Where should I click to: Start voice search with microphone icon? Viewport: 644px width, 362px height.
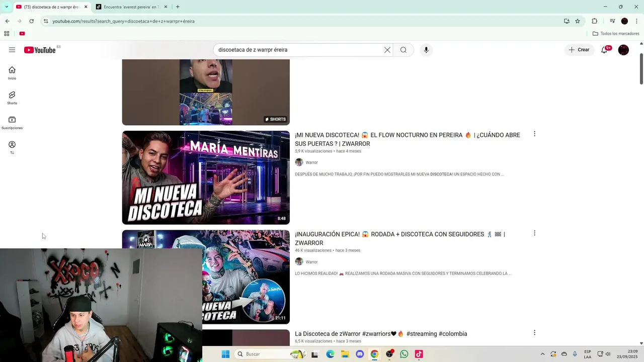pyautogui.click(x=426, y=50)
